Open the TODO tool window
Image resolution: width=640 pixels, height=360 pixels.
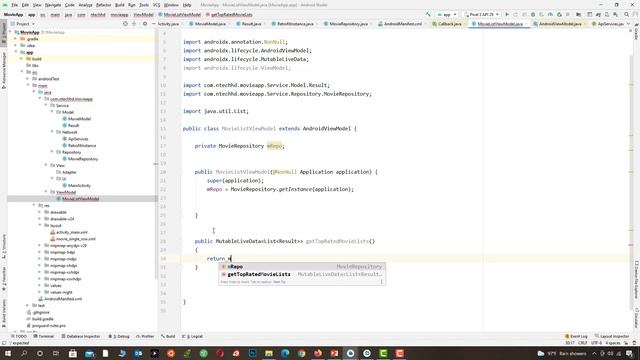pos(19,336)
